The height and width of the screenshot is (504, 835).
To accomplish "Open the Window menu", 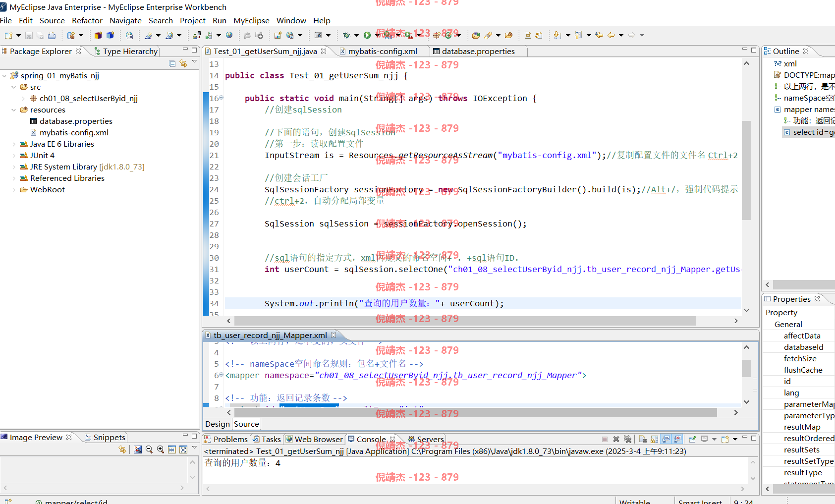I will (x=291, y=20).
